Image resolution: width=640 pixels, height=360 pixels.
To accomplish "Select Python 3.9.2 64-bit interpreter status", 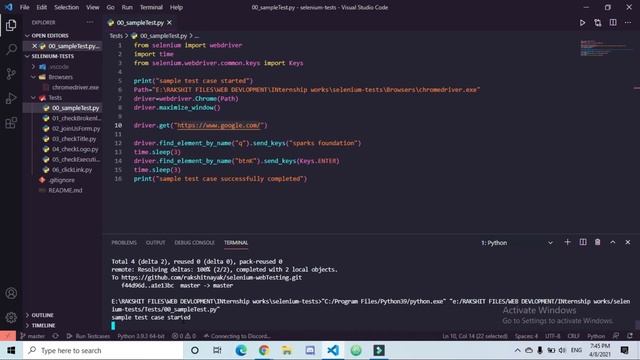I will coord(141,336).
